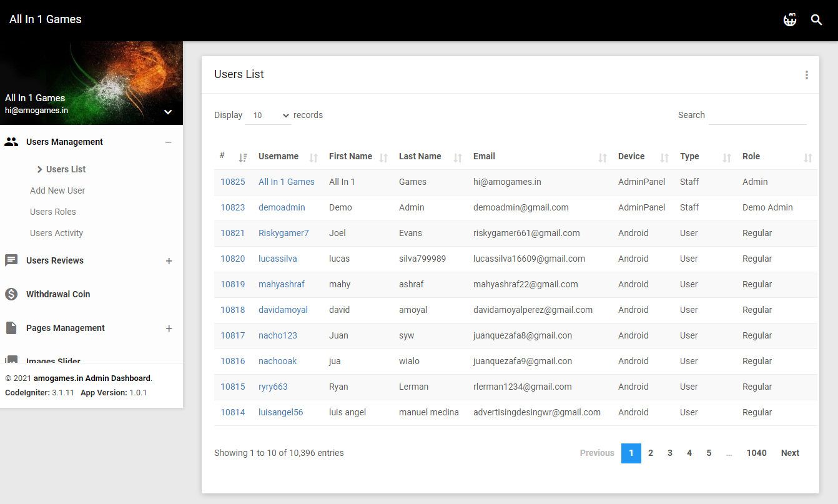This screenshot has height=504, width=838.
Task: Sort by Last Name column arrows
Action: [458, 157]
